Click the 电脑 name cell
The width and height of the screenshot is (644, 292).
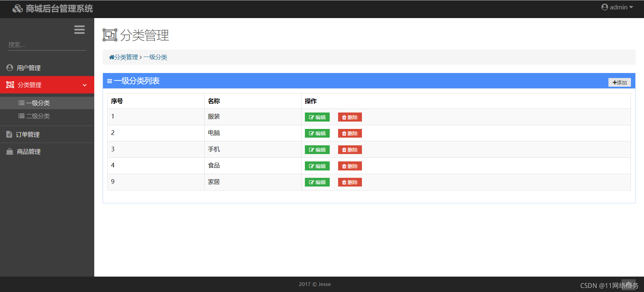pos(253,133)
